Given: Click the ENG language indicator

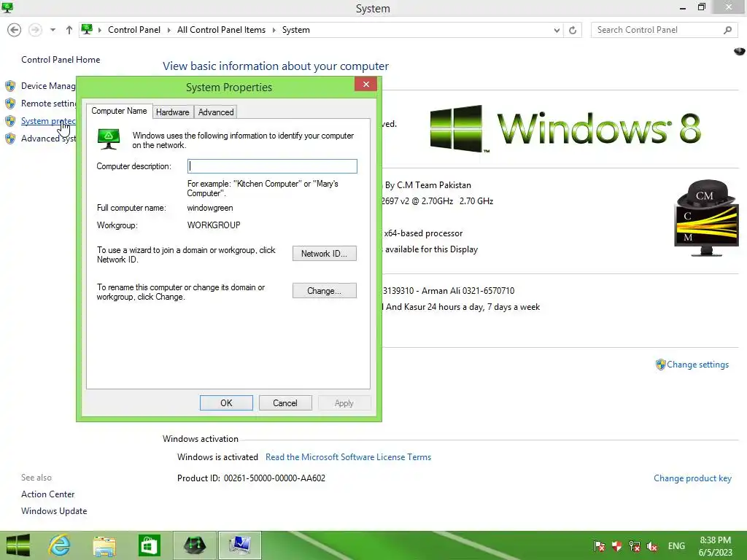Looking at the screenshot, I should pyautogui.click(x=676, y=546).
